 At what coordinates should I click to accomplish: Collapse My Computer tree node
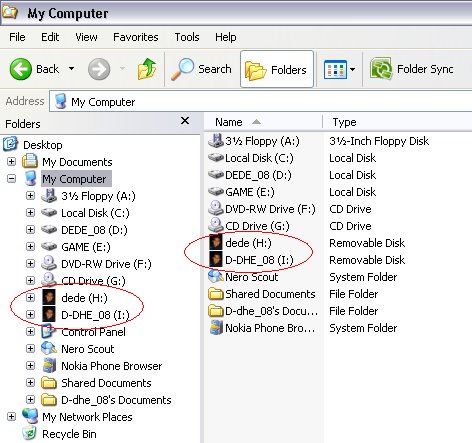[x=11, y=179]
